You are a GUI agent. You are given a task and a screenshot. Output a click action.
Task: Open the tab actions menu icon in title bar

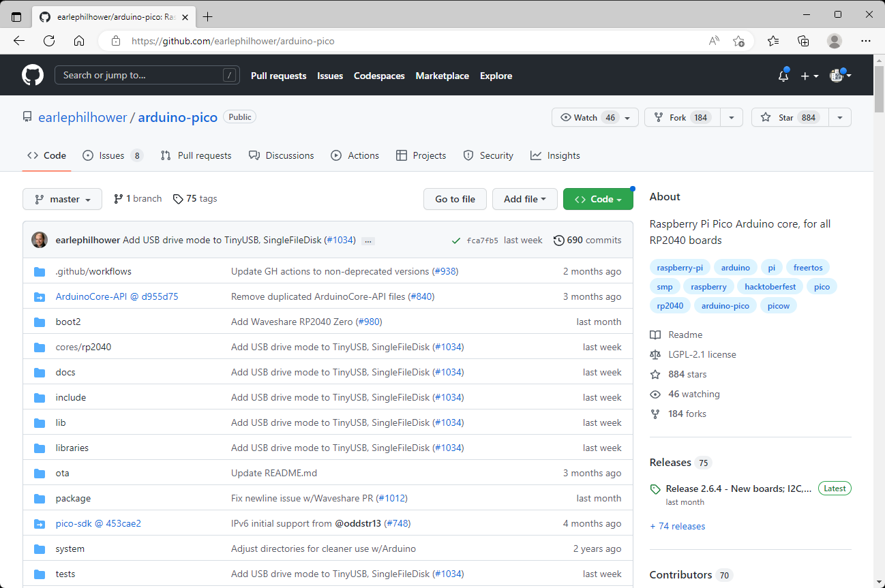pos(16,16)
